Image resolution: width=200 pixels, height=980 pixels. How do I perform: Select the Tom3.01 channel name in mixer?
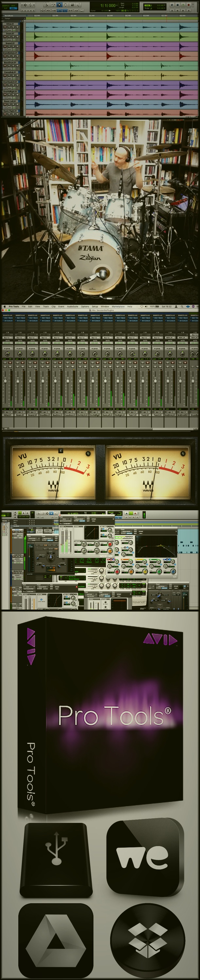click(x=158, y=415)
